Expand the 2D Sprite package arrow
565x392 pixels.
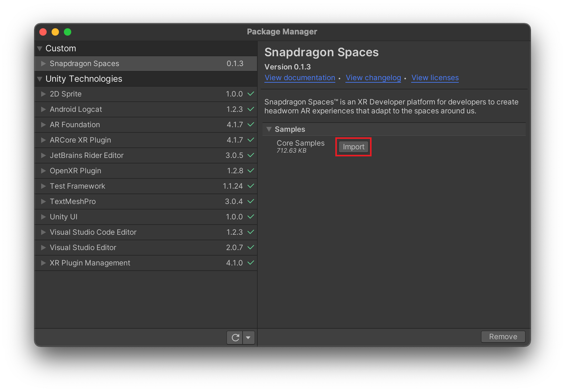pos(43,94)
